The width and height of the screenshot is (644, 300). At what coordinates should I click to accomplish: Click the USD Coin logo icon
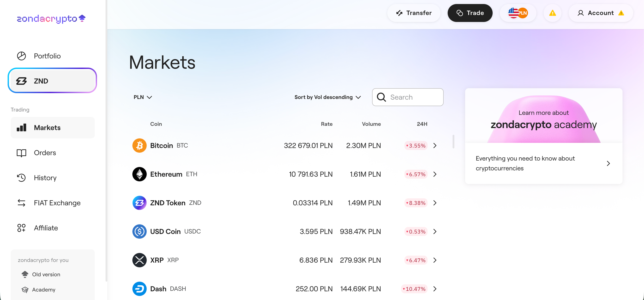pos(139,231)
